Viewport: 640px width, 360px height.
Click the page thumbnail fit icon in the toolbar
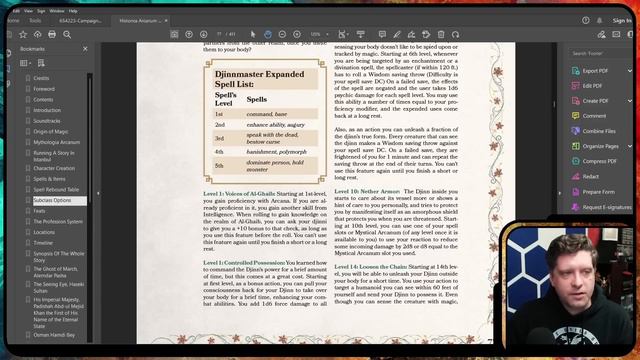(174, 34)
